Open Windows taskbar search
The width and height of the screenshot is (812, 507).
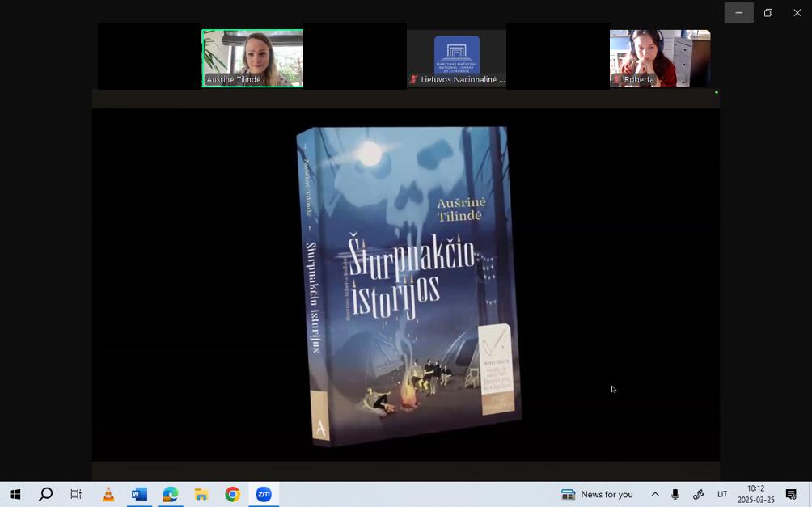coord(45,495)
